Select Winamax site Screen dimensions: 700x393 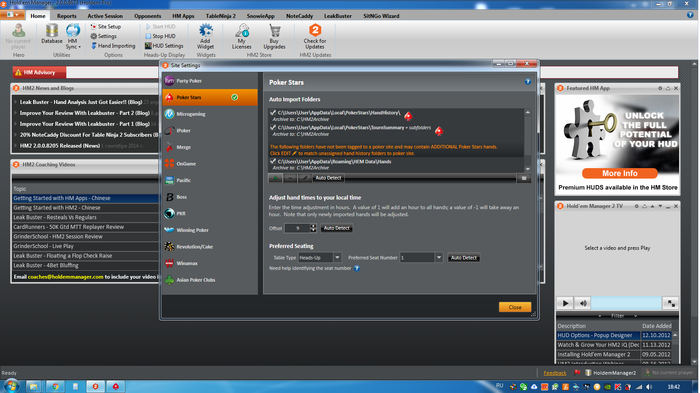(x=210, y=263)
